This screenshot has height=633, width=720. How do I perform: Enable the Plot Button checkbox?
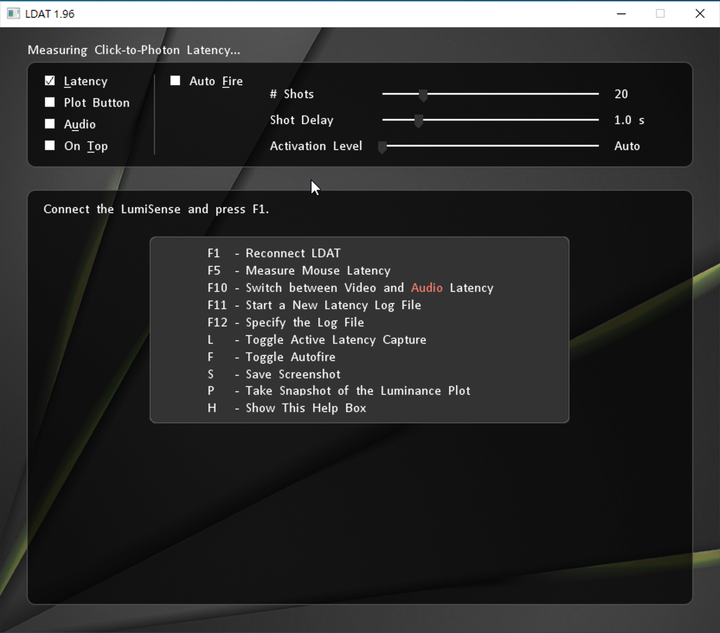(x=50, y=102)
